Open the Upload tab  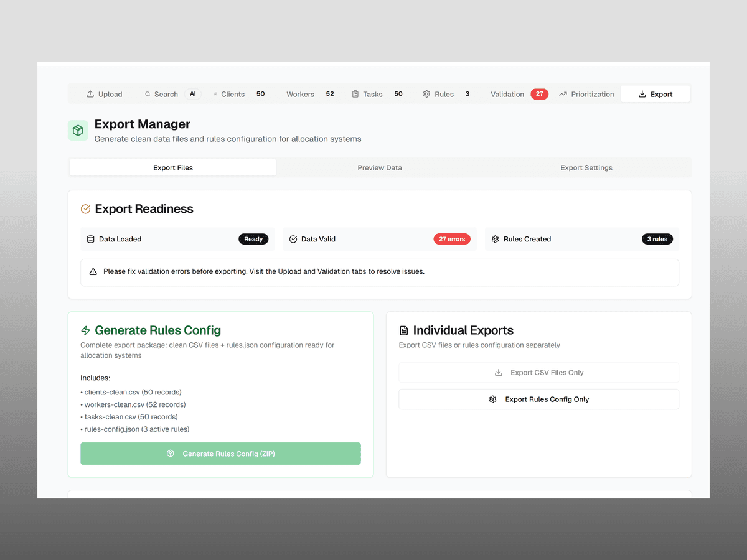104,95
